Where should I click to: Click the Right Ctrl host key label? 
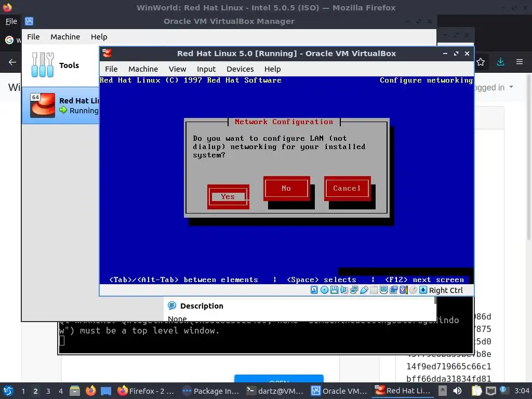click(x=446, y=290)
